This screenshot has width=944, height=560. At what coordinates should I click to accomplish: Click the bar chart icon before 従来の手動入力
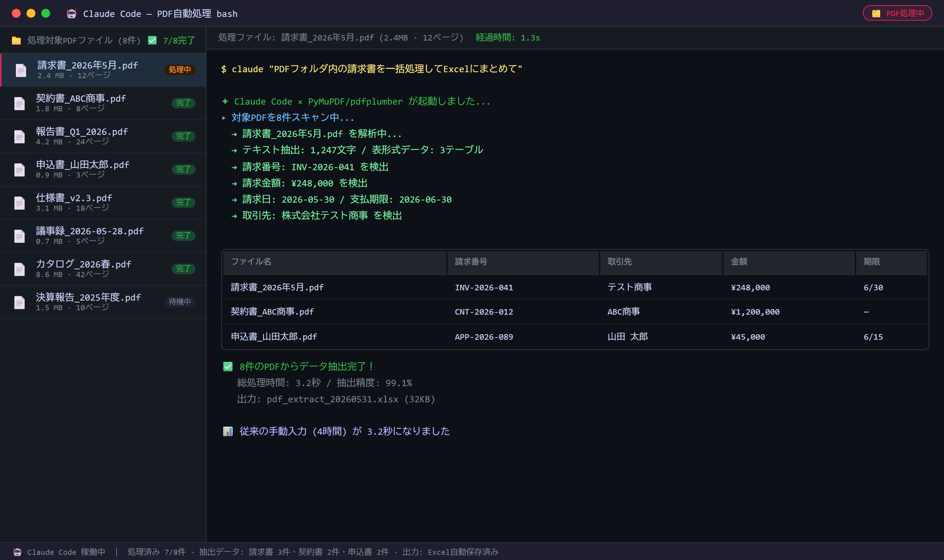pyautogui.click(x=228, y=431)
